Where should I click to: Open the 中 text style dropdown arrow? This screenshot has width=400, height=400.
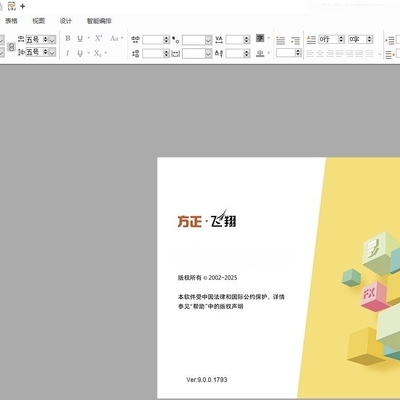(269, 53)
